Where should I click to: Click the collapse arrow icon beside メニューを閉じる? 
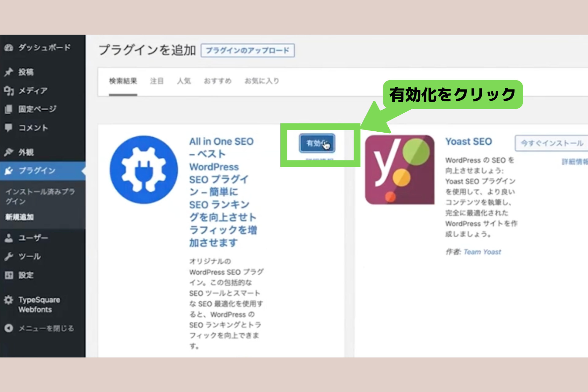click(x=9, y=328)
